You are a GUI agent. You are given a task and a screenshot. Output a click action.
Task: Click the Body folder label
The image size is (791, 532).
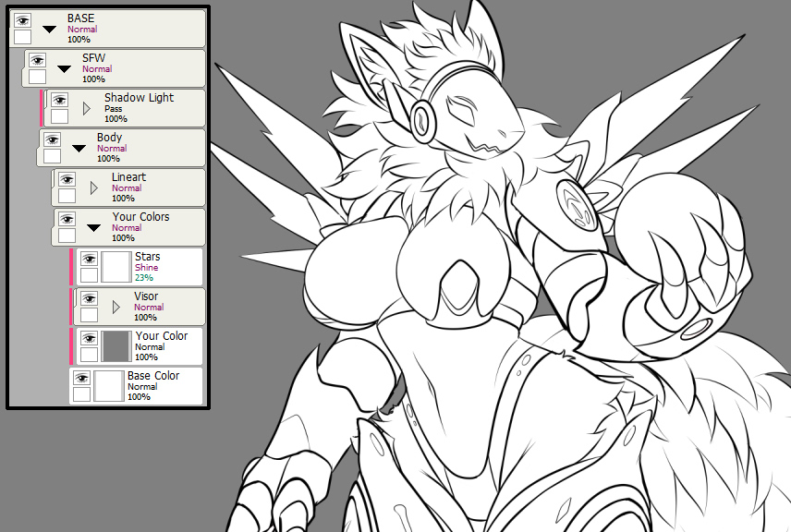pyautogui.click(x=109, y=138)
